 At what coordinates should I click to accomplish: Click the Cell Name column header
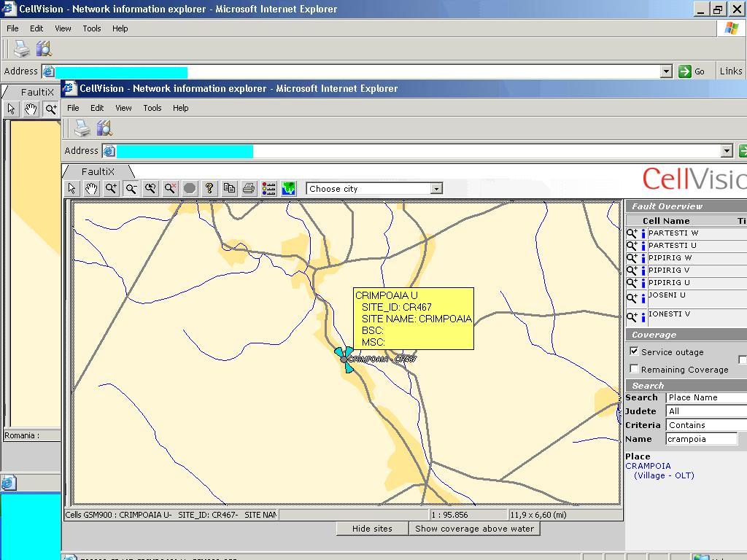click(x=666, y=220)
